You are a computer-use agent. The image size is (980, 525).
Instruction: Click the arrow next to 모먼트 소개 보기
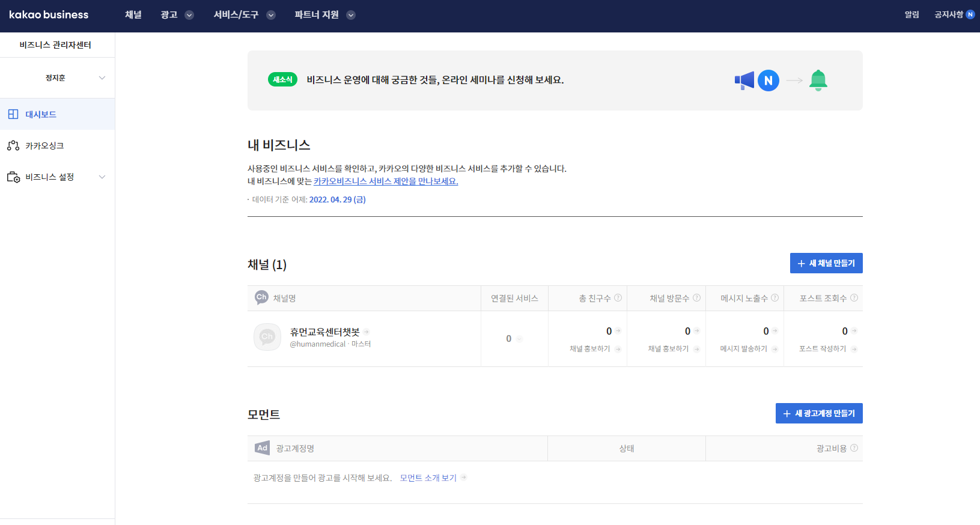(464, 478)
